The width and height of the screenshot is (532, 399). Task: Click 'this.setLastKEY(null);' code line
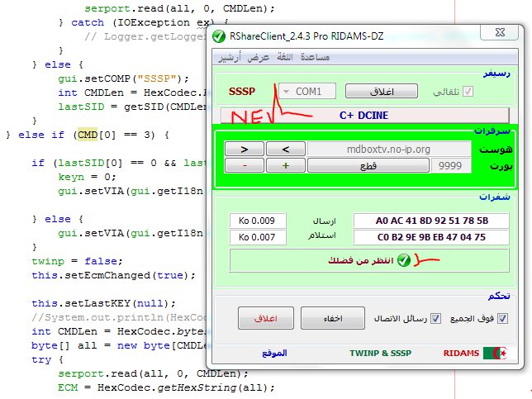(103, 303)
